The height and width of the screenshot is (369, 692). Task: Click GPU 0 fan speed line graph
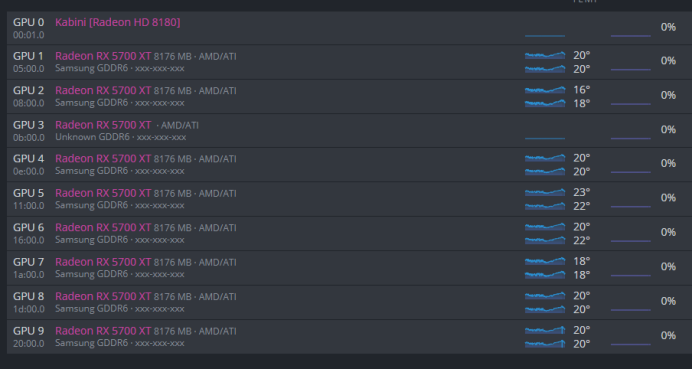click(631, 36)
